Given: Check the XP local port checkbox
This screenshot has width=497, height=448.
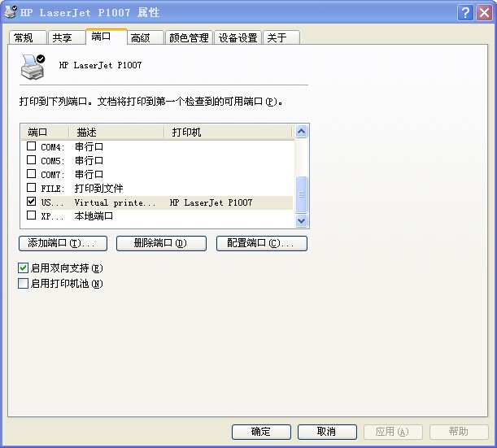Looking at the screenshot, I should [32, 215].
